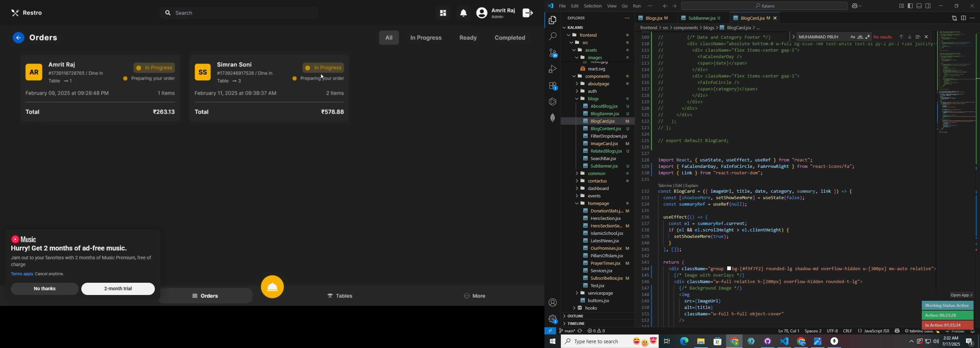Open the VS Code Search sidebar icon
Image resolution: width=980 pixels, height=348 pixels.
click(x=552, y=37)
